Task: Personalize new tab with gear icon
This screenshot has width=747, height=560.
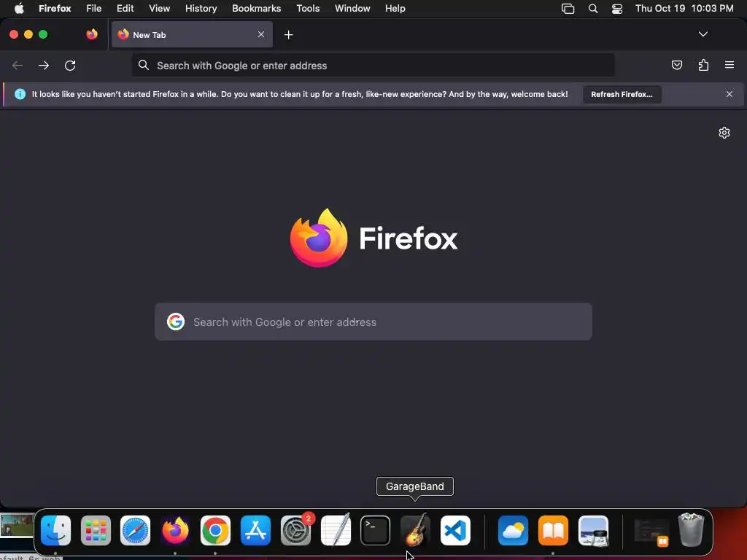Action: [724, 133]
